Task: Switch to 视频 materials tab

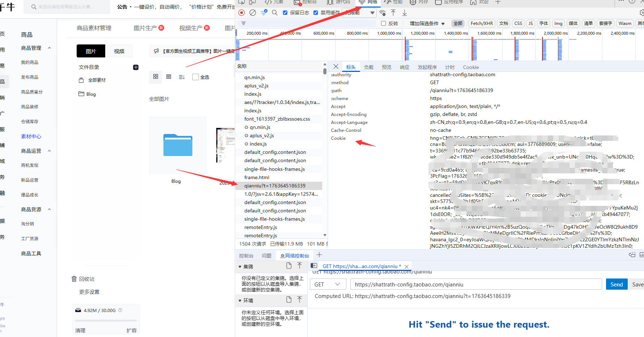Action: 119,51
